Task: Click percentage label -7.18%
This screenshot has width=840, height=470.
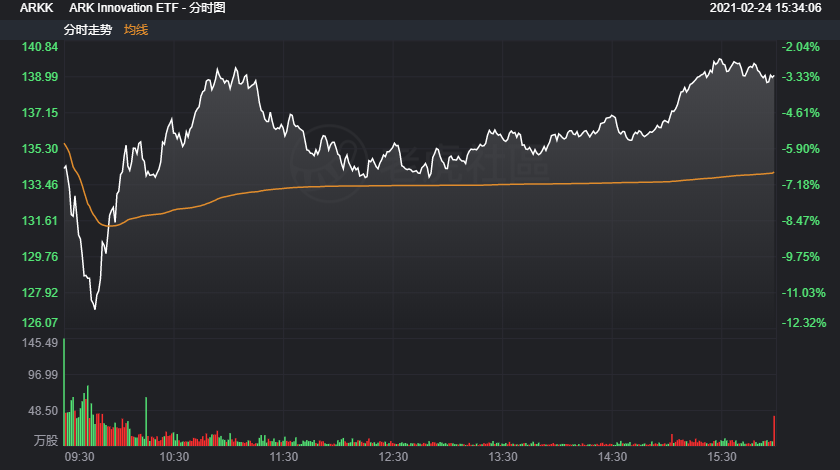Action: (800, 184)
